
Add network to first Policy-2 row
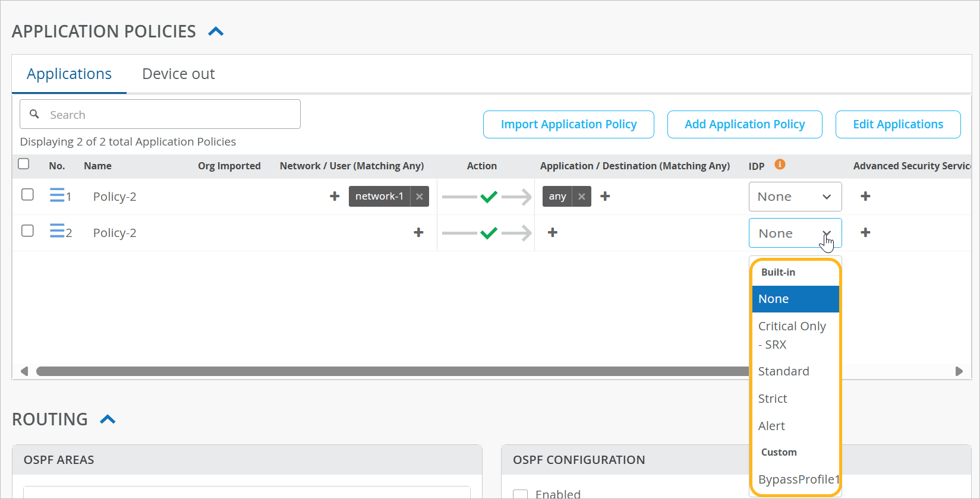(x=335, y=197)
